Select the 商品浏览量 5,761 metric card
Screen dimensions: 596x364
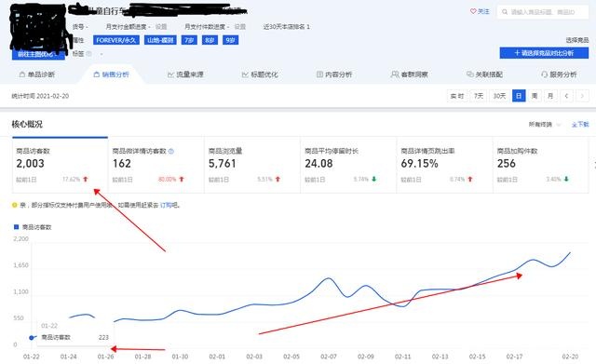pos(252,166)
